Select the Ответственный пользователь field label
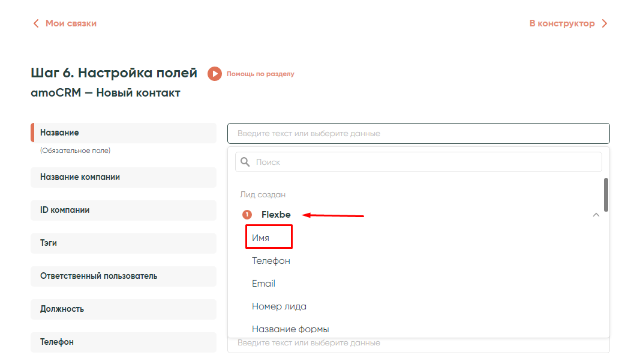Viewport: 643px width, 364px height. 98,276
